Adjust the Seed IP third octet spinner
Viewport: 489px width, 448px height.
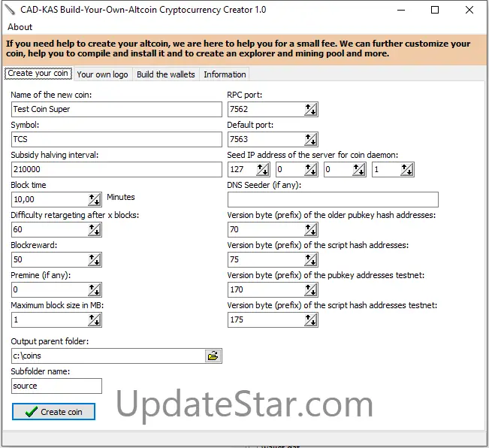pos(359,169)
